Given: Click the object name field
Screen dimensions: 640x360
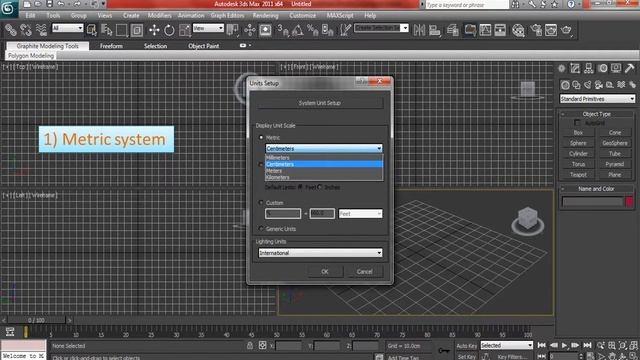Looking at the screenshot, I should [592, 201].
